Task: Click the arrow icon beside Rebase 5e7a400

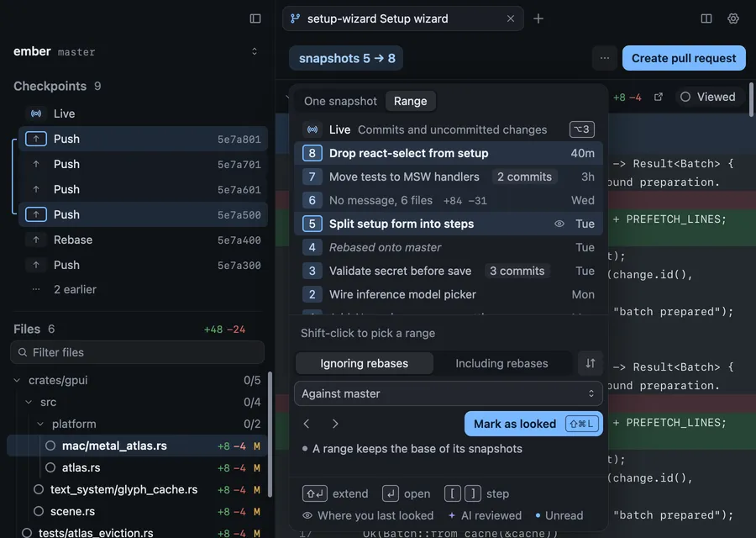Action: [x=36, y=240]
